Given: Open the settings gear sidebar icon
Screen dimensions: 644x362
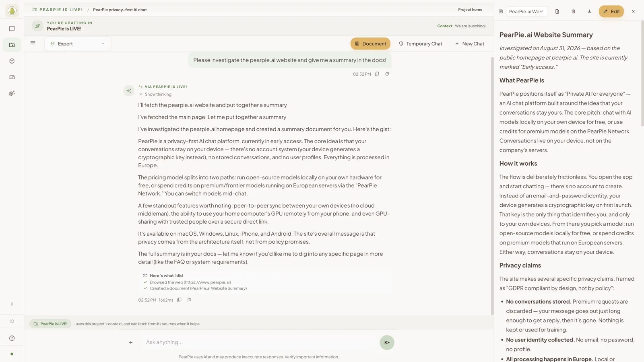Looking at the screenshot, I should click(12, 93).
